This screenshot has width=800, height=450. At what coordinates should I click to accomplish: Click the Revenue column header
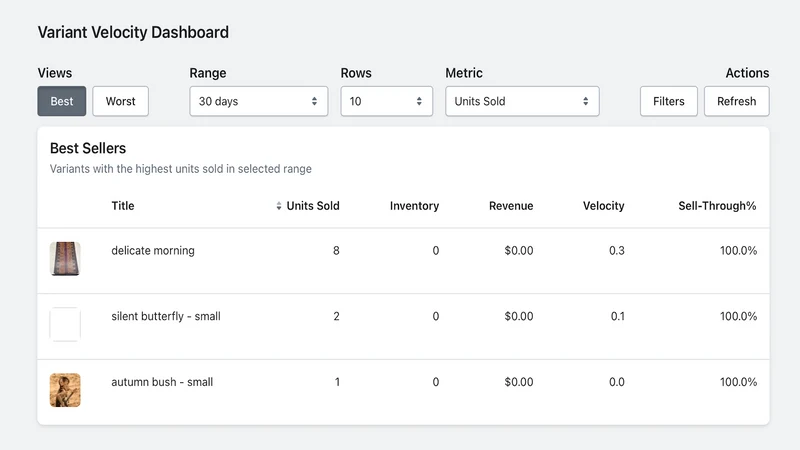[511, 206]
